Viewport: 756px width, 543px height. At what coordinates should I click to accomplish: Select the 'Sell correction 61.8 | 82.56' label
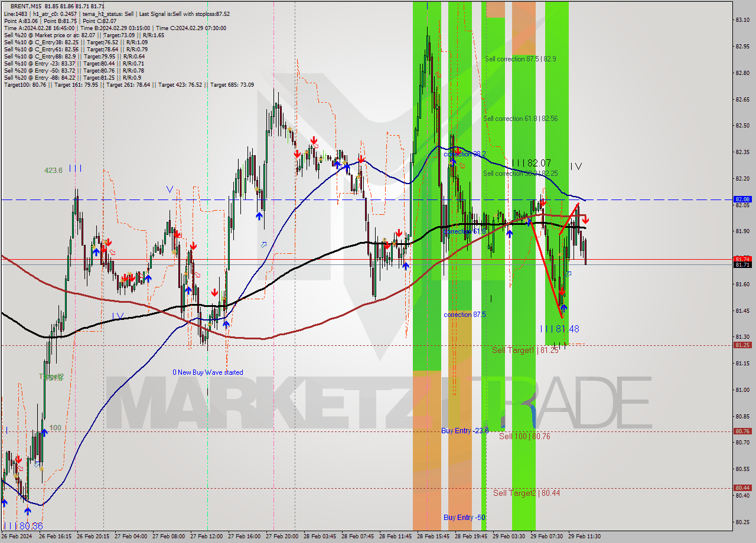pos(520,119)
